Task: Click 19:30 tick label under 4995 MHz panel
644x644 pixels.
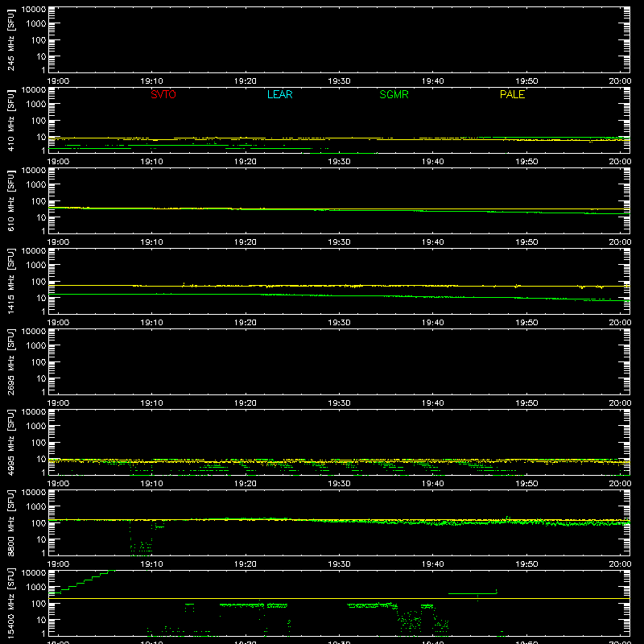Action: coord(339,484)
